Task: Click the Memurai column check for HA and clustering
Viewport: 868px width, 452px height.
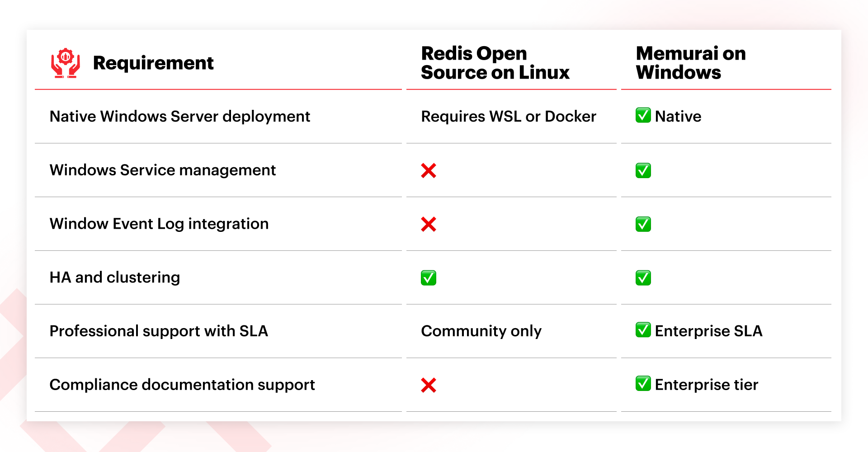Action: [643, 278]
